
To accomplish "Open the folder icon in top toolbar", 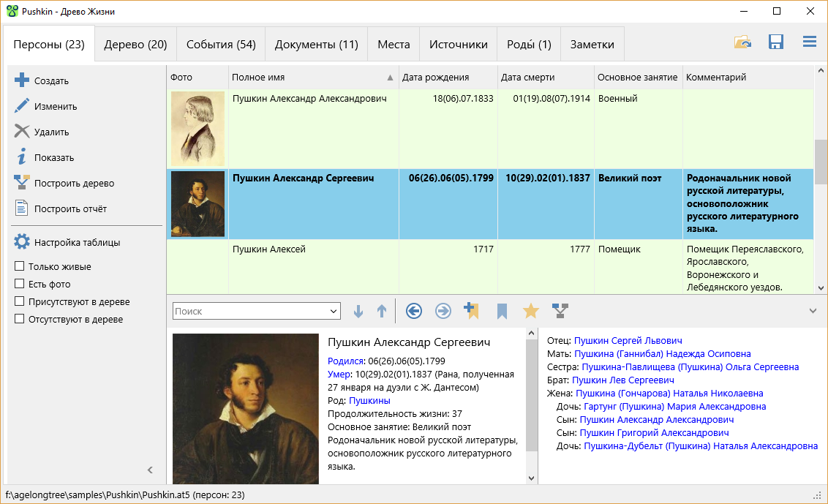I will [x=742, y=42].
